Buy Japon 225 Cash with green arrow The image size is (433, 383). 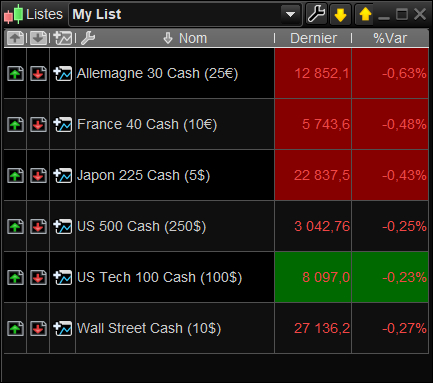(15, 176)
